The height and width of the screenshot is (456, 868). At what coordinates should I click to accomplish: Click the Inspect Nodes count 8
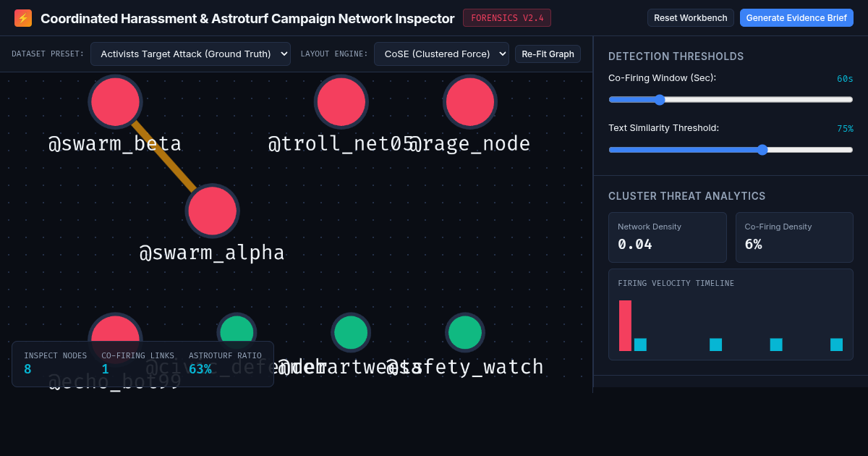coord(27,369)
